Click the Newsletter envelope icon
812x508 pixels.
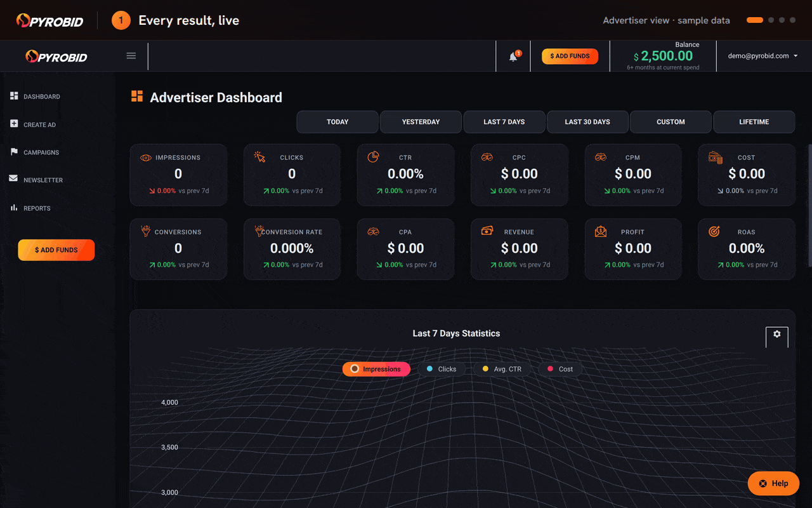click(14, 179)
